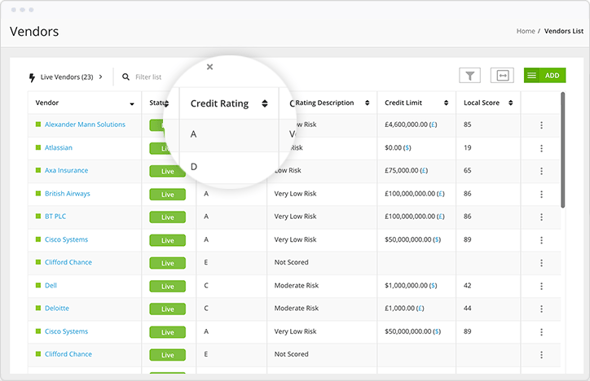This screenshot has width=590, height=381.
Task: Go to Home in the breadcrumb
Action: click(x=525, y=31)
